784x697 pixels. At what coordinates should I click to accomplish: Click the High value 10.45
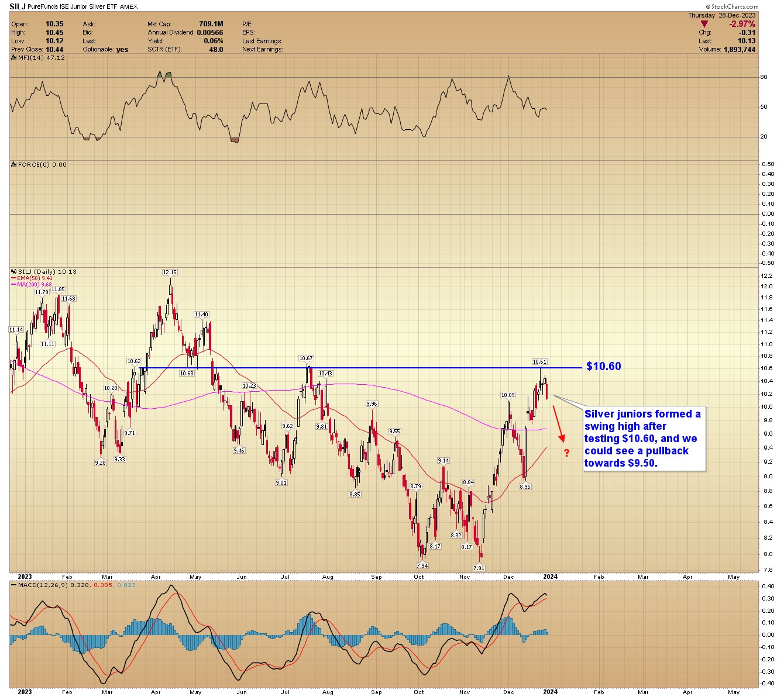(x=54, y=33)
